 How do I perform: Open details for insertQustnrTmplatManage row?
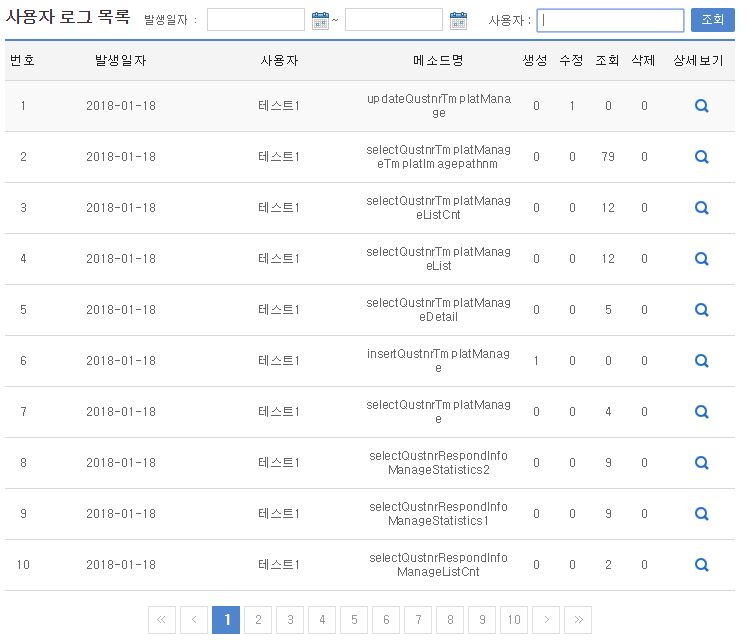(701, 361)
